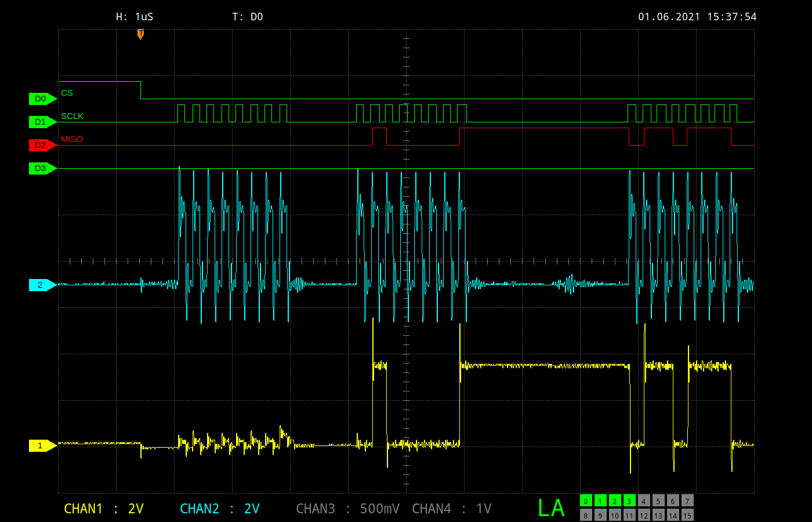Click the CS signal label
Image resolution: width=812 pixels, height=522 pixels.
coord(67,93)
